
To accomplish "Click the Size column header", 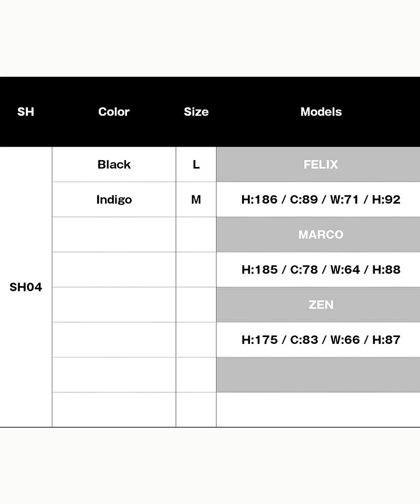I will coord(196,112).
